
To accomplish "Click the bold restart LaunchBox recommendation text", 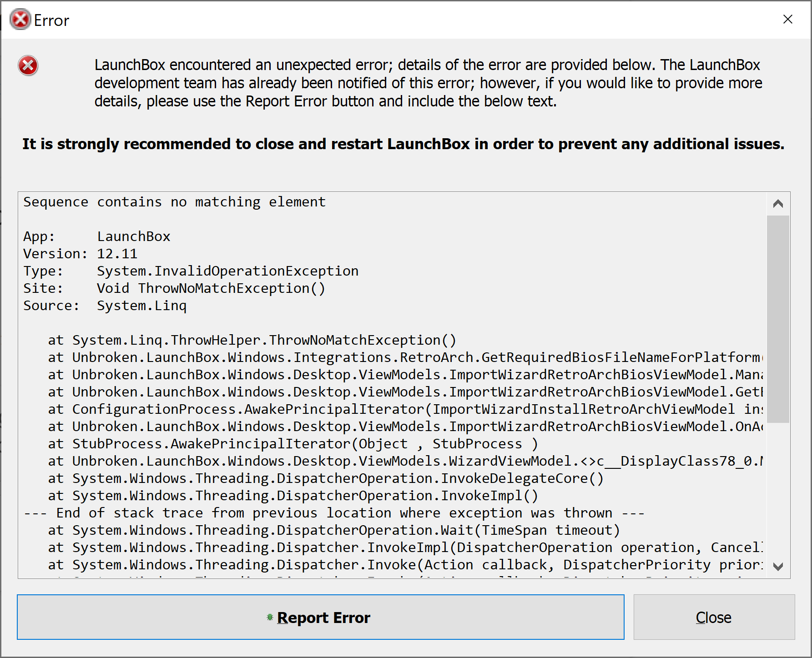I will [403, 144].
